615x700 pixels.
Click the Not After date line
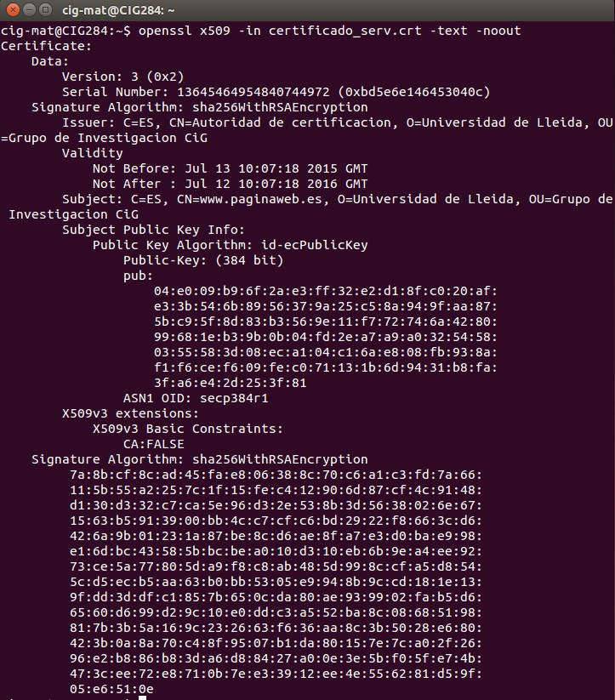tap(230, 185)
